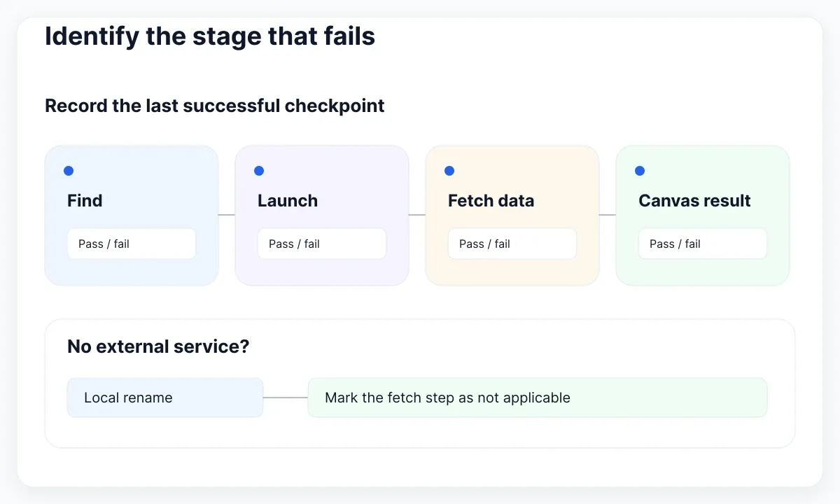Click the Mark the fetch step as not applicable box
The image size is (840, 504).
[x=538, y=398]
